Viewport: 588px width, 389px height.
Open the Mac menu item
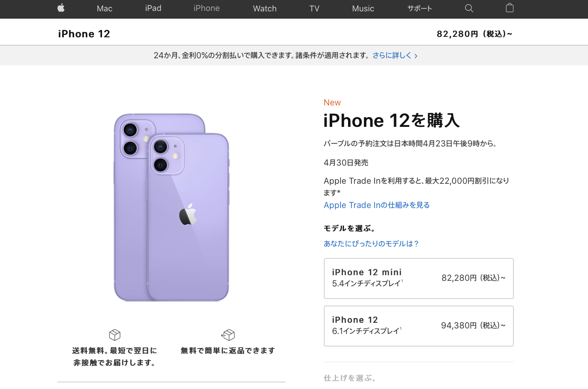[x=105, y=8]
